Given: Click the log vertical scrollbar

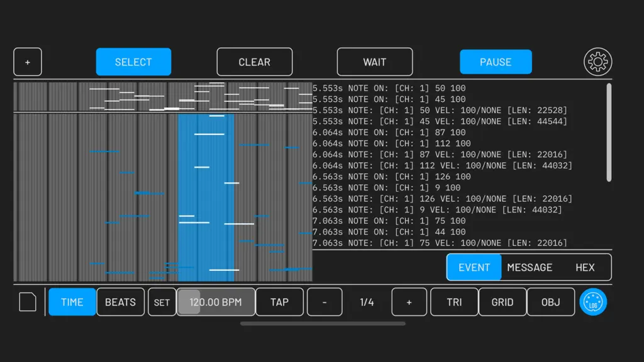Looking at the screenshot, I should pyautogui.click(x=609, y=132).
